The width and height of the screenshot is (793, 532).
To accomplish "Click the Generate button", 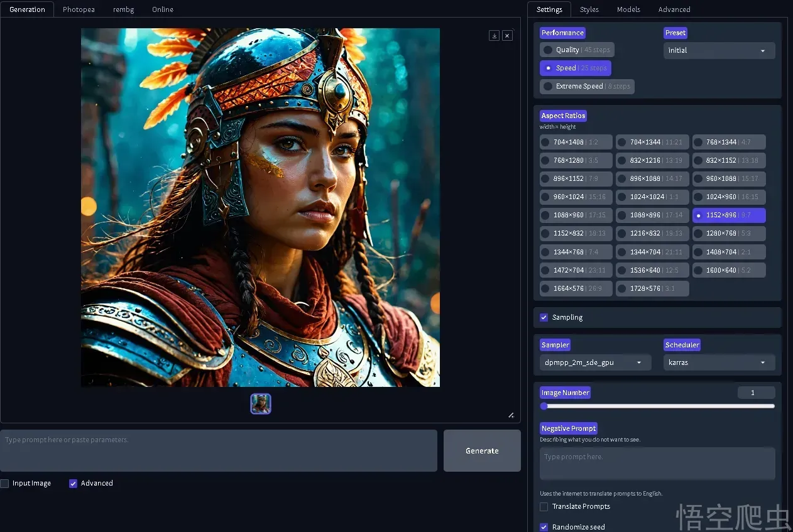I will 482,450.
